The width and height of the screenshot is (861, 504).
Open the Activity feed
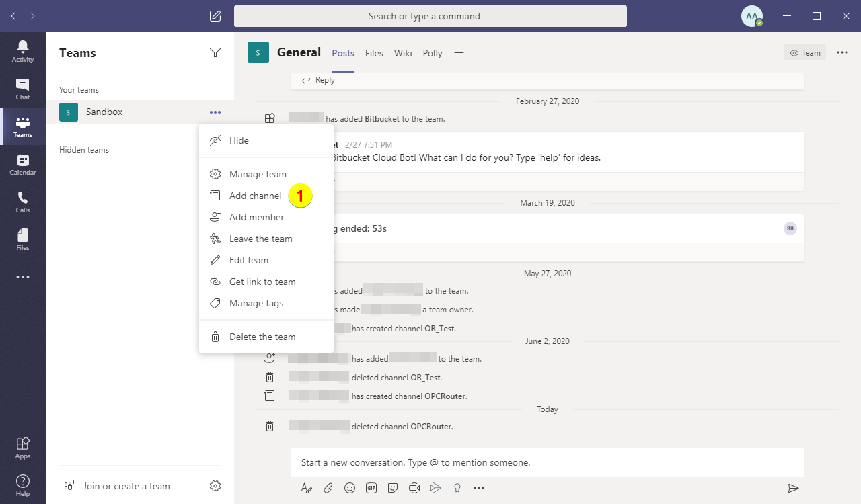point(23,48)
